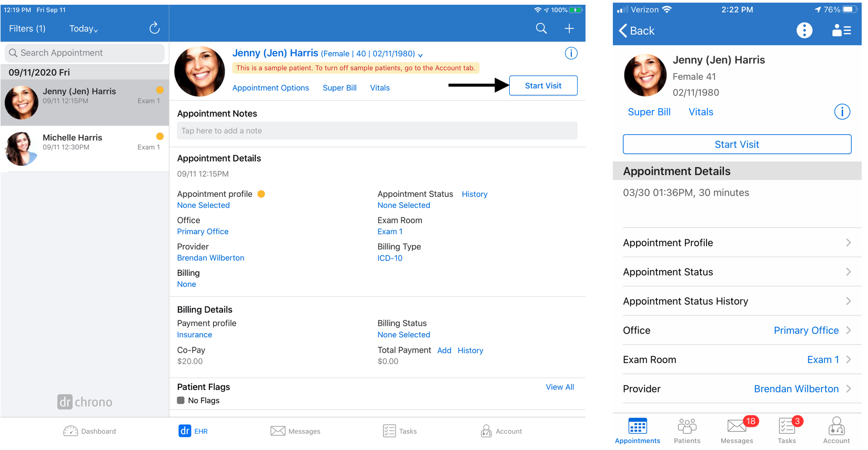
Task: Tap the appointment notes field
Action: [x=377, y=131]
